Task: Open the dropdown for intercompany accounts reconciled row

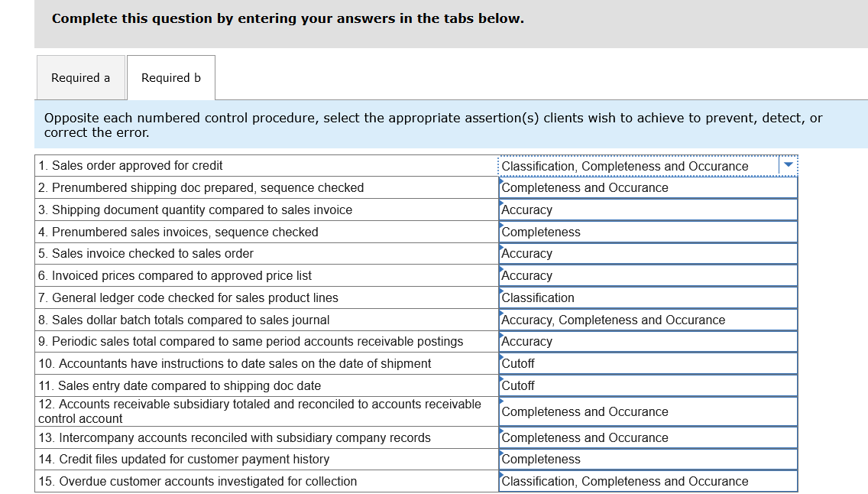Action: 648,437
